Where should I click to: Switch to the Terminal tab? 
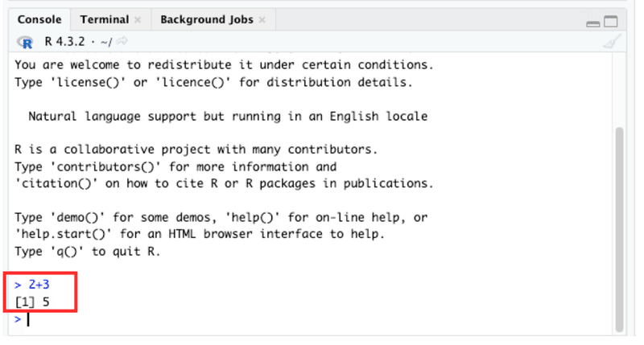105,19
